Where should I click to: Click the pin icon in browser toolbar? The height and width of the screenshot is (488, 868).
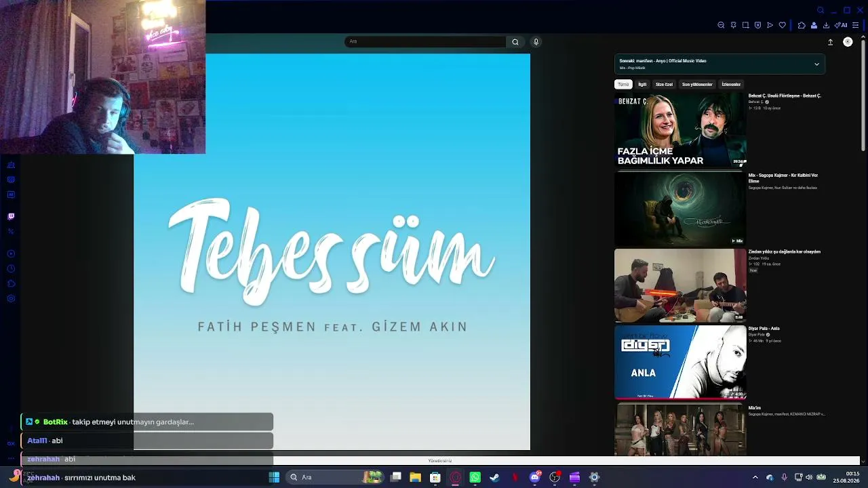(x=733, y=25)
